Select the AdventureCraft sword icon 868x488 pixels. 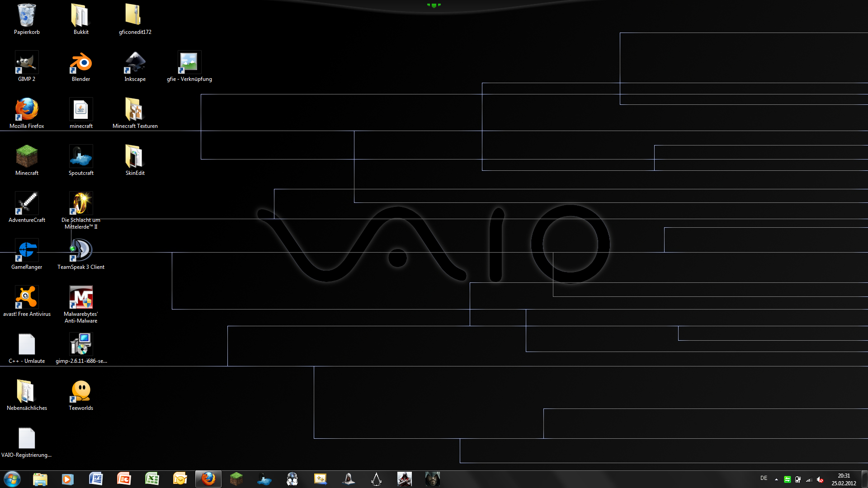27,204
